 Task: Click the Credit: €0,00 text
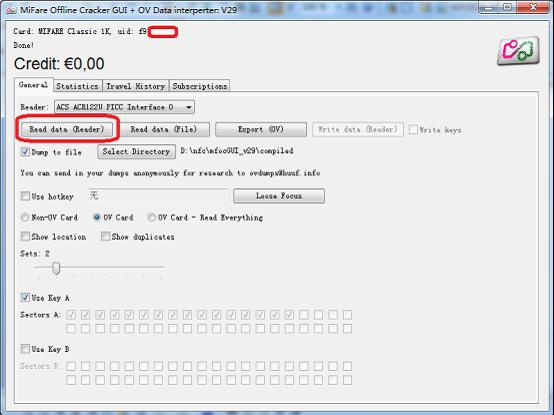tap(59, 64)
